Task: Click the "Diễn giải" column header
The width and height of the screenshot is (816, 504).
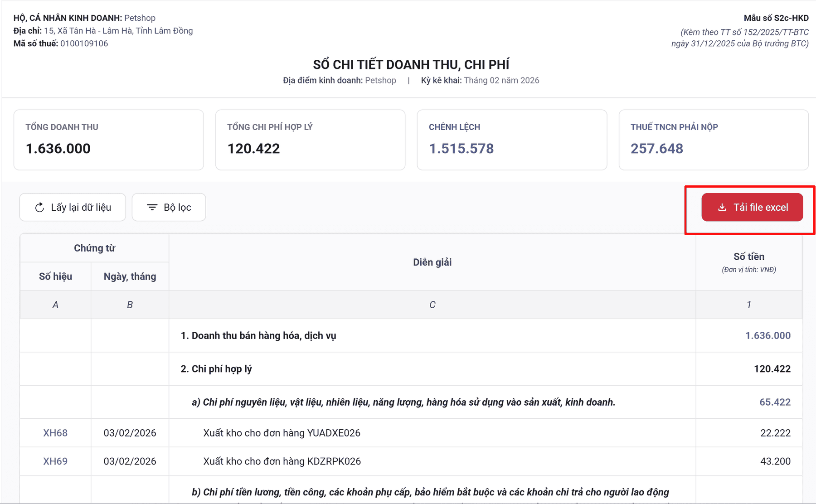Action: click(x=432, y=262)
